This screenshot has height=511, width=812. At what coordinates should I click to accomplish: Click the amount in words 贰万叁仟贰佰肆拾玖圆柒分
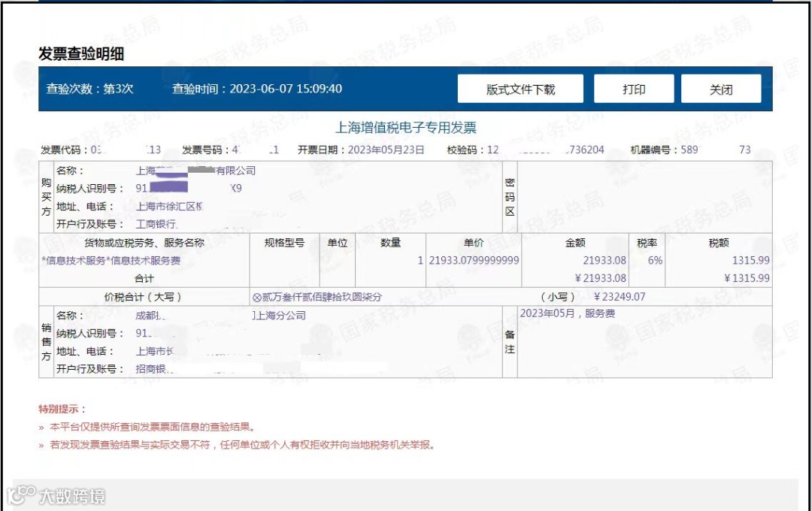(322, 297)
